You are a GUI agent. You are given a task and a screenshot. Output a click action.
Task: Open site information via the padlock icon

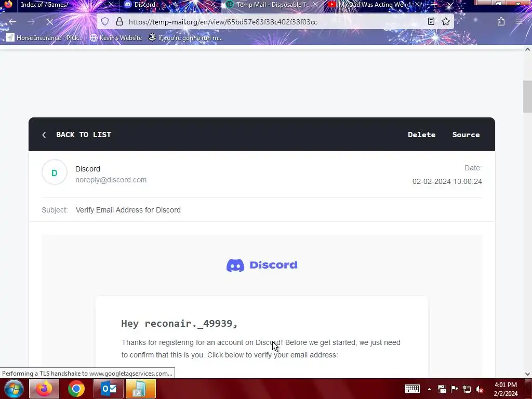119,22
